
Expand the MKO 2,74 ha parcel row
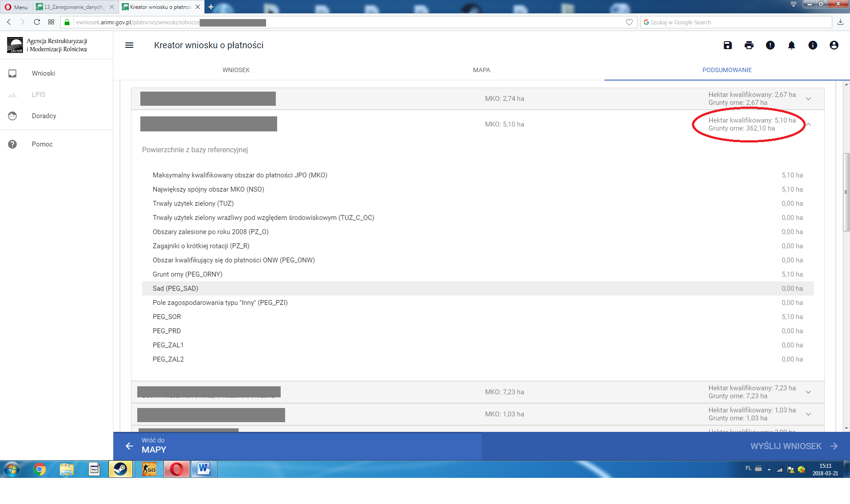pyautogui.click(x=808, y=99)
